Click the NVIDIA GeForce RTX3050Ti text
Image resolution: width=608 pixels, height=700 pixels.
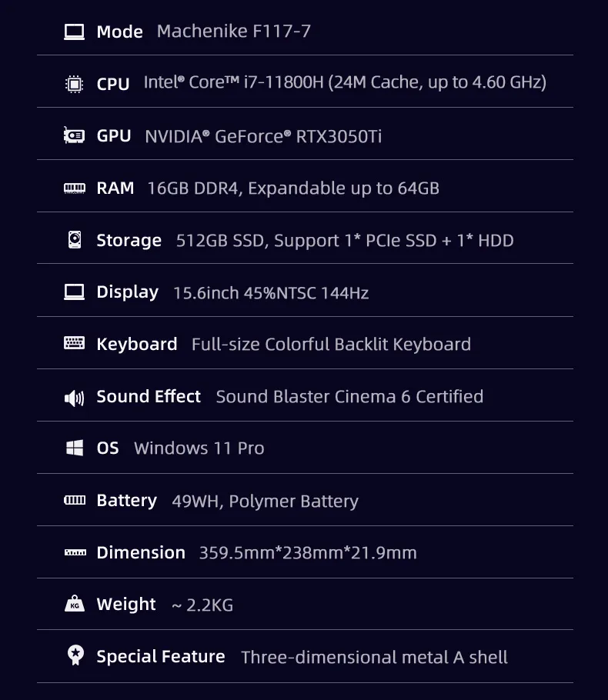point(263,137)
